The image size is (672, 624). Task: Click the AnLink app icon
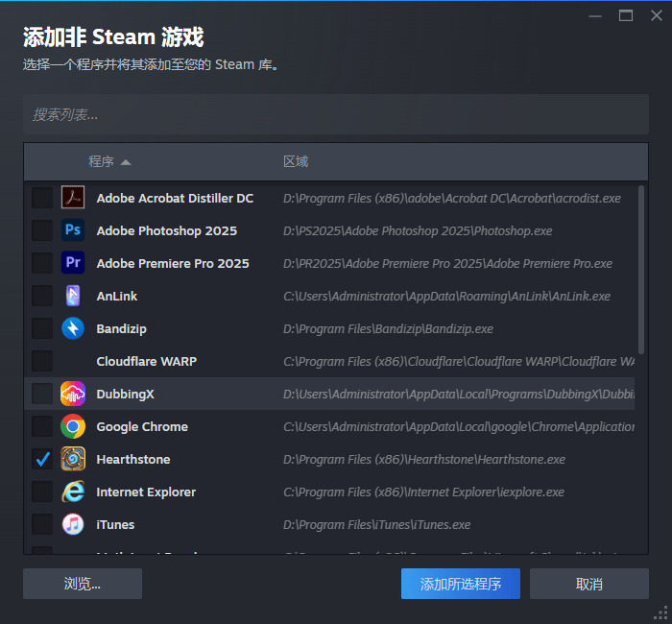pyautogui.click(x=73, y=296)
